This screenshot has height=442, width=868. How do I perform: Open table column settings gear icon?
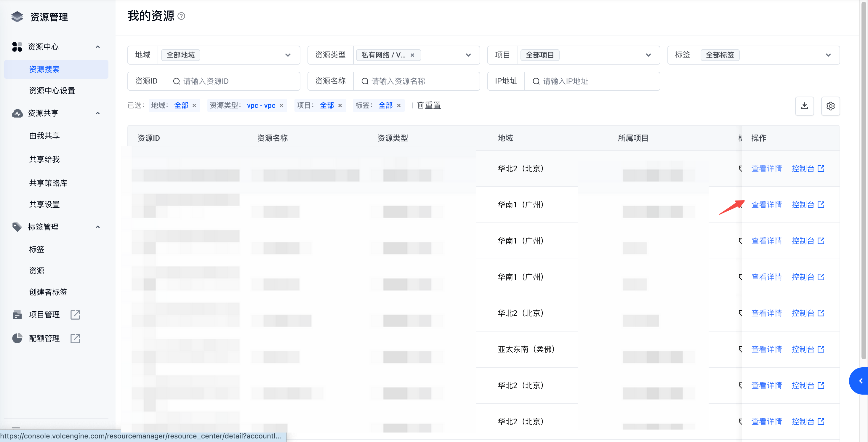830,106
